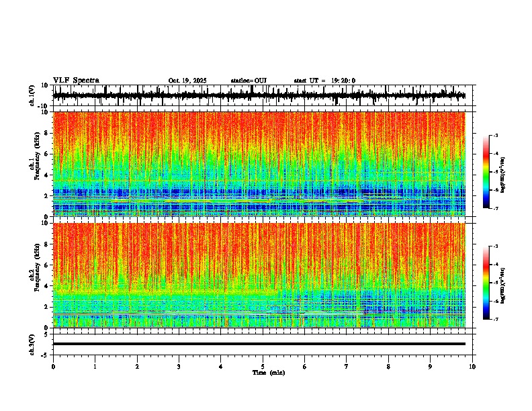Click "-7" label on ch.1 color bar
The height and width of the screenshot is (411, 532).
pyautogui.click(x=495, y=208)
